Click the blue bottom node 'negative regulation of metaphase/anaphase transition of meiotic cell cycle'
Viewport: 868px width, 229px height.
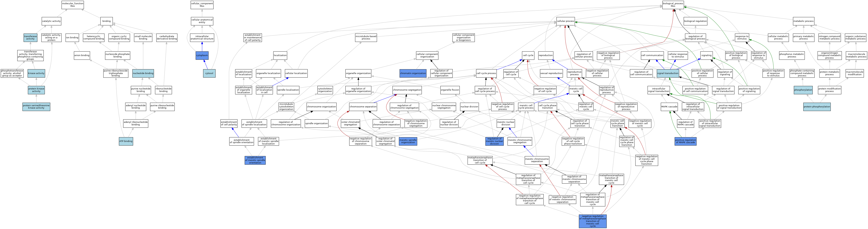tap(592, 221)
